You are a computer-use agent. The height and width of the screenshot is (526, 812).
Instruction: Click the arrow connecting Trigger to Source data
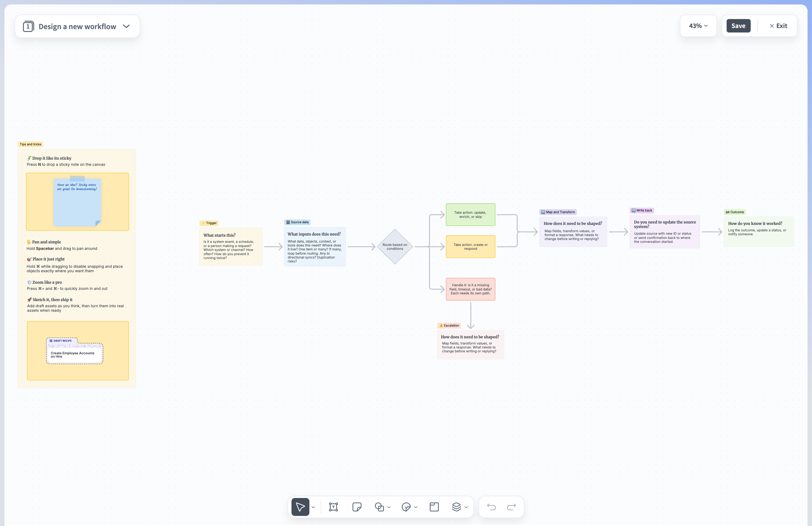point(273,247)
